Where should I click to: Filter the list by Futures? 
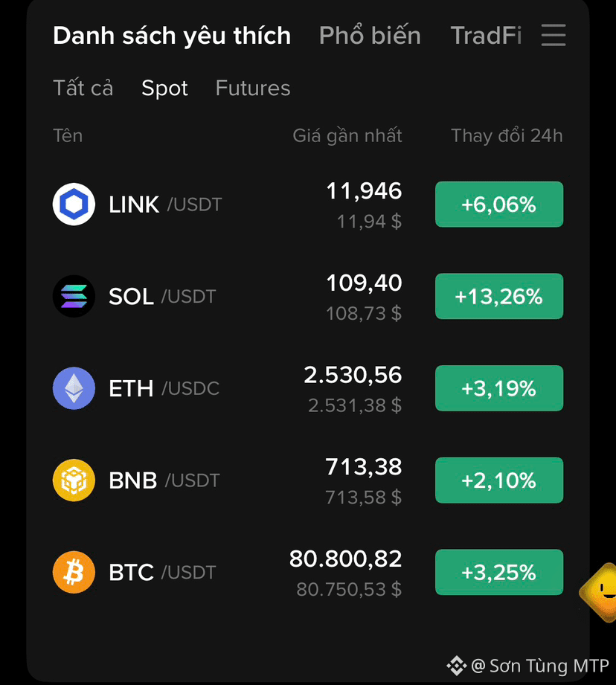click(252, 89)
